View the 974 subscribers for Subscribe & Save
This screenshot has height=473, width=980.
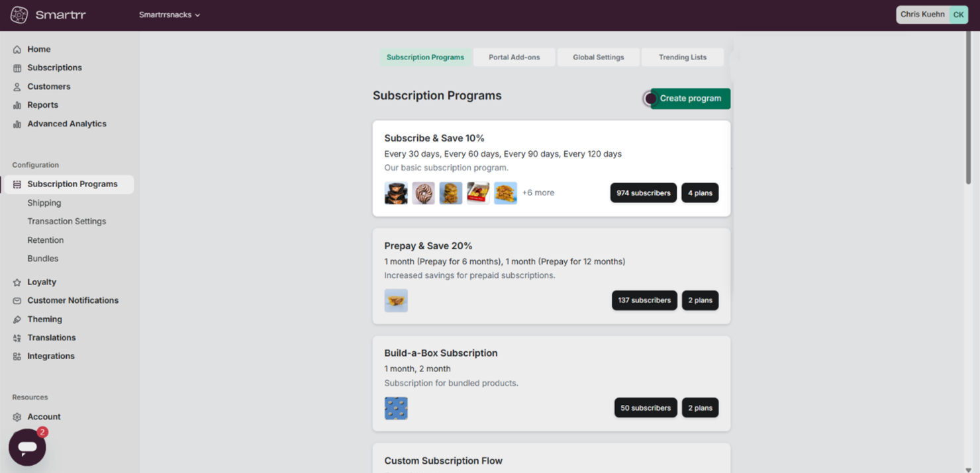(x=643, y=193)
